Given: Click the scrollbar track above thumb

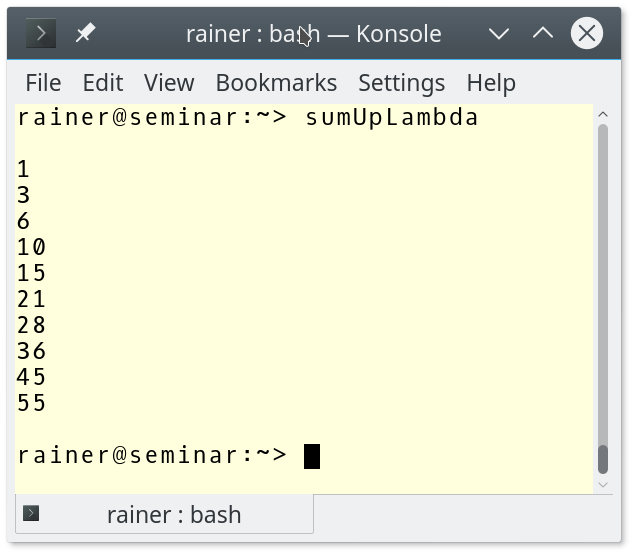Looking at the screenshot, I should [x=603, y=280].
